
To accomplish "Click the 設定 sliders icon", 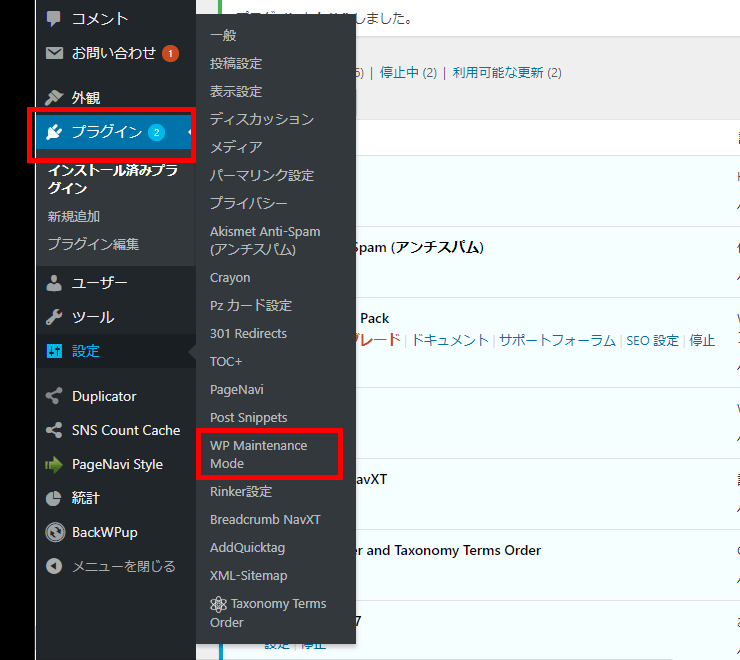I will [54, 351].
